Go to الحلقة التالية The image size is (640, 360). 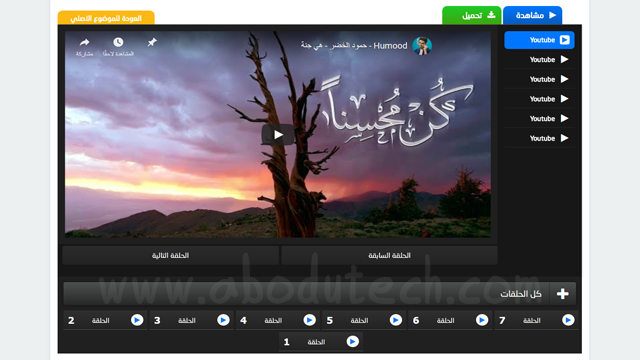point(171,256)
